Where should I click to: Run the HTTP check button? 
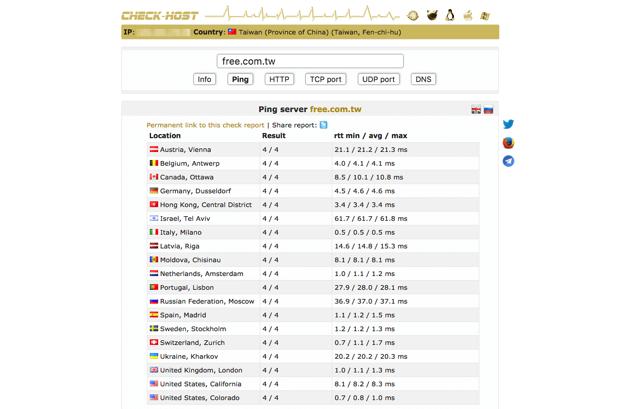(x=279, y=79)
